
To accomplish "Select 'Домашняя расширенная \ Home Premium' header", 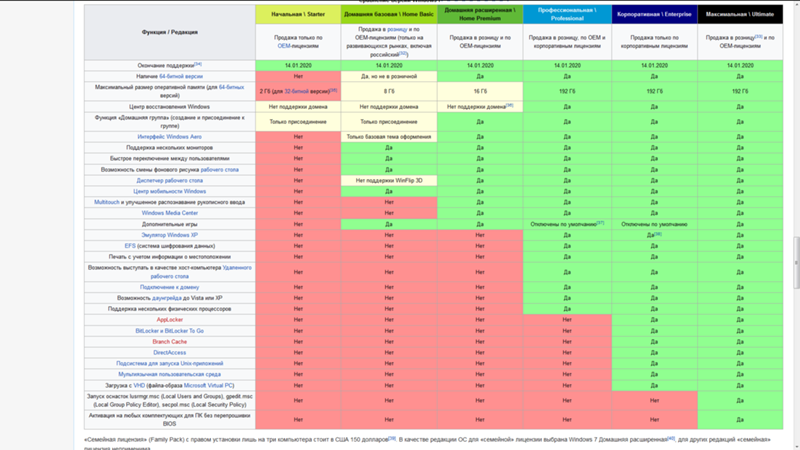I will tap(480, 14).
